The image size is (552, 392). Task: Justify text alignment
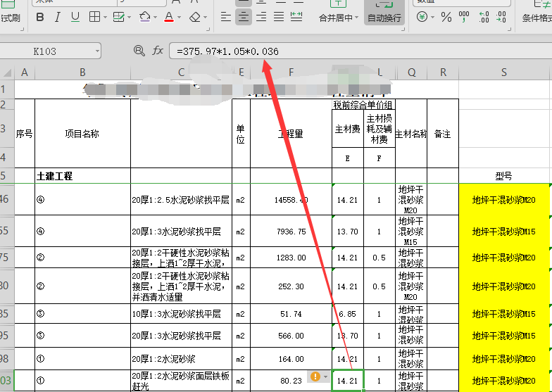coord(279,17)
